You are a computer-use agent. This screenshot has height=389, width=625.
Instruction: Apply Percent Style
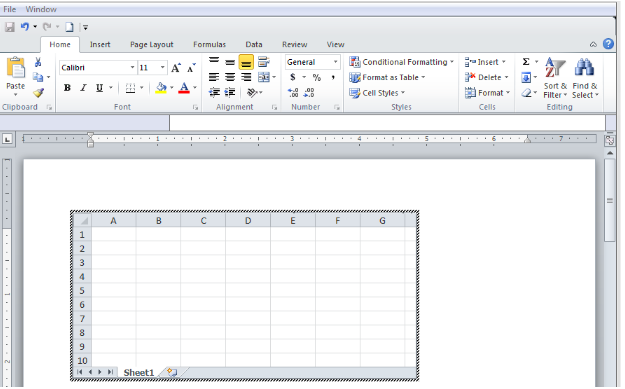tap(317, 77)
